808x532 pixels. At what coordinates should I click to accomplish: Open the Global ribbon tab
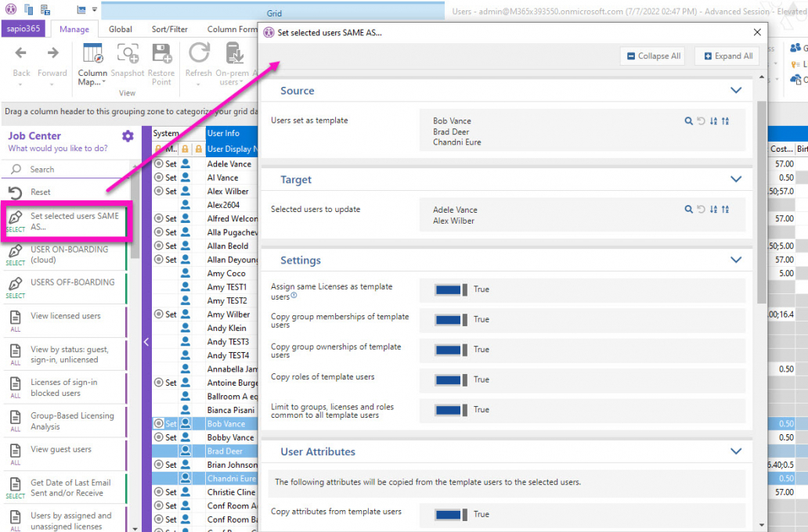point(121,30)
